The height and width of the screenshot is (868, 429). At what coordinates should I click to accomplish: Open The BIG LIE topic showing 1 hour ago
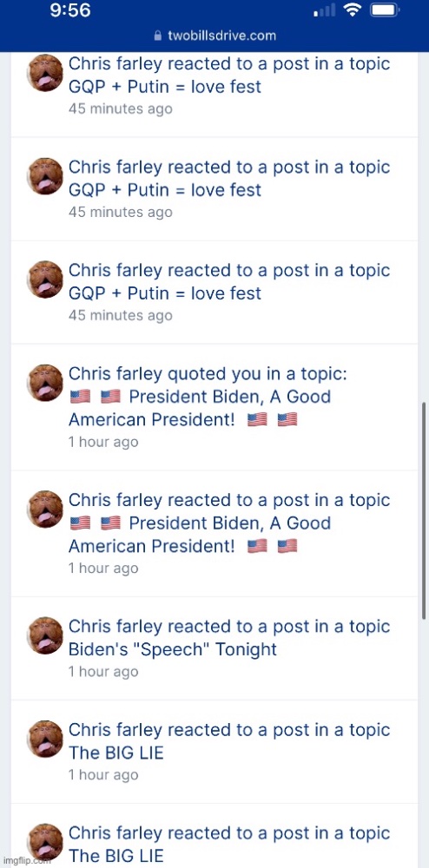pos(116,753)
